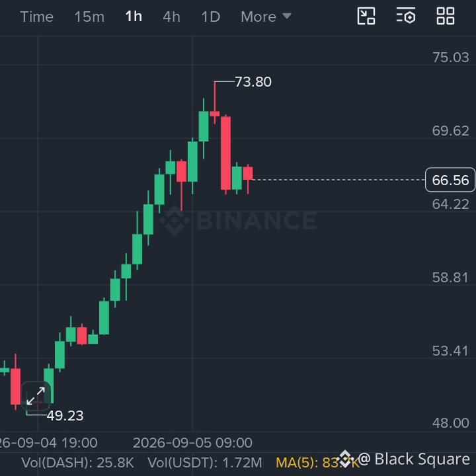Open the picture-in-picture chart icon

(x=366, y=16)
